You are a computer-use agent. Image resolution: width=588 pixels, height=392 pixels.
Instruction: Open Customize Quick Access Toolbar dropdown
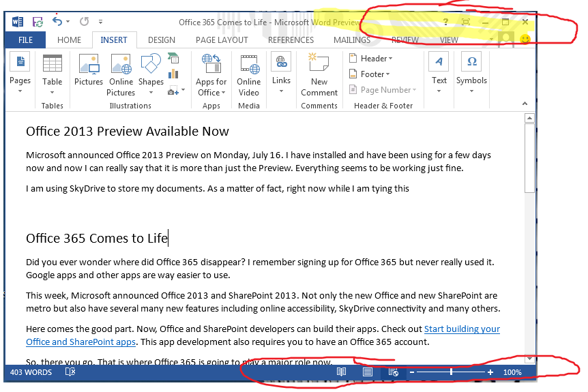click(x=100, y=22)
